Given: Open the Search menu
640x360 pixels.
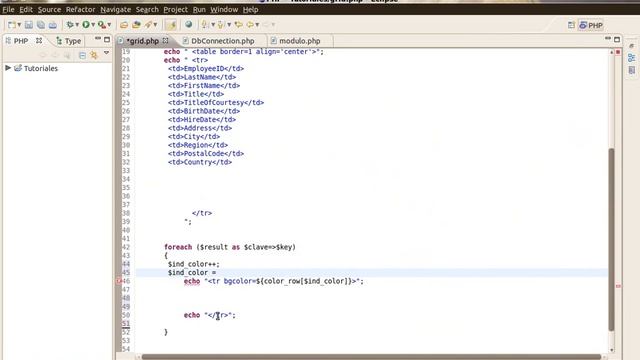Looking at the screenshot, I should click(147, 9).
